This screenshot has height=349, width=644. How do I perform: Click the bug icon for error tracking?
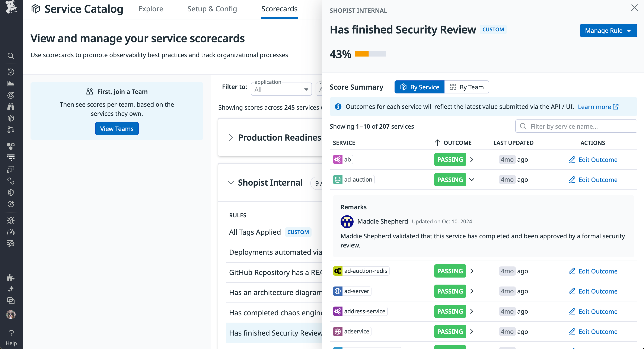click(x=11, y=220)
